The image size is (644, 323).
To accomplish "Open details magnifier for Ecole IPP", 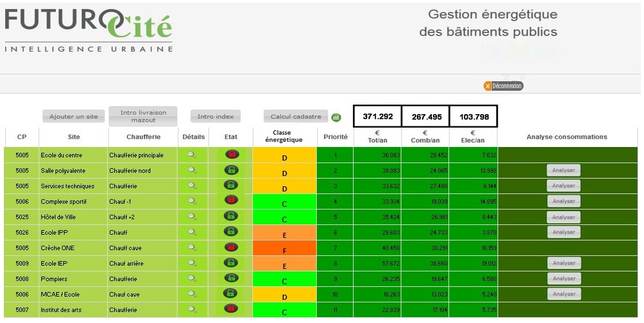I will (192, 232).
